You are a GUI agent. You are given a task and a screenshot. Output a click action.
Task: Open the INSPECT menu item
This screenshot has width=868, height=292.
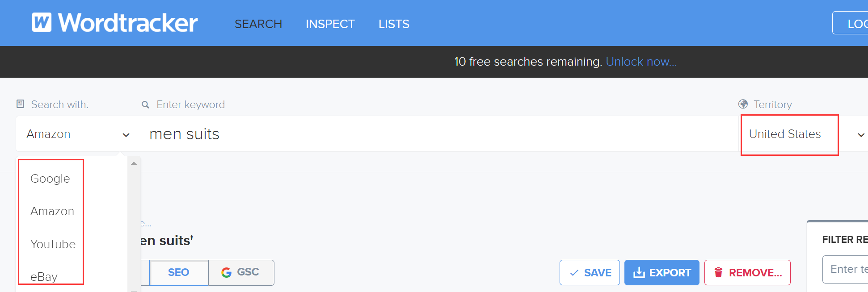pos(330,24)
